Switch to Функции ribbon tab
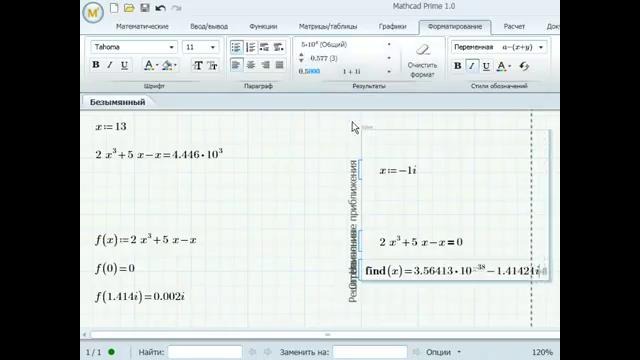This screenshot has width=640, height=360. pyautogui.click(x=263, y=27)
